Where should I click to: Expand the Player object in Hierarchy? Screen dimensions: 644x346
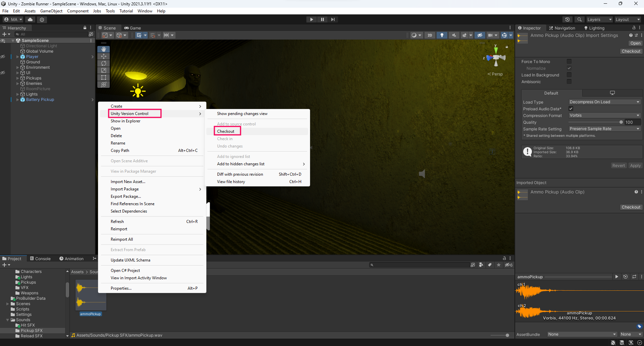17,57
